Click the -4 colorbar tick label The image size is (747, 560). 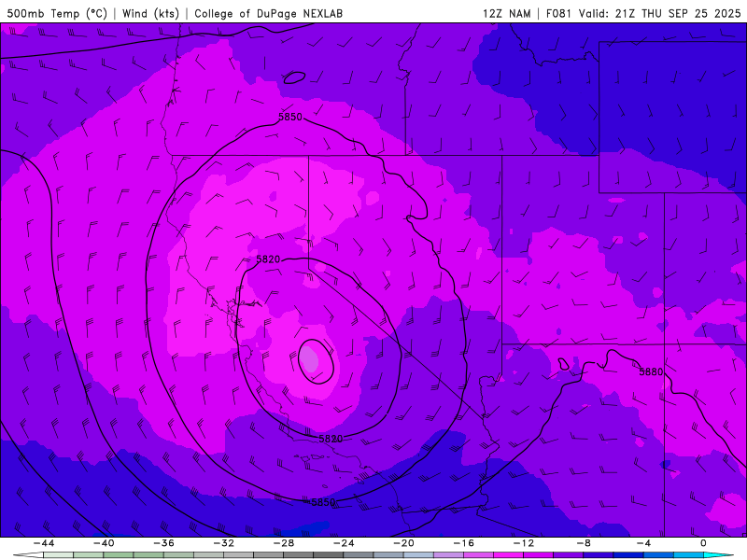643,543
